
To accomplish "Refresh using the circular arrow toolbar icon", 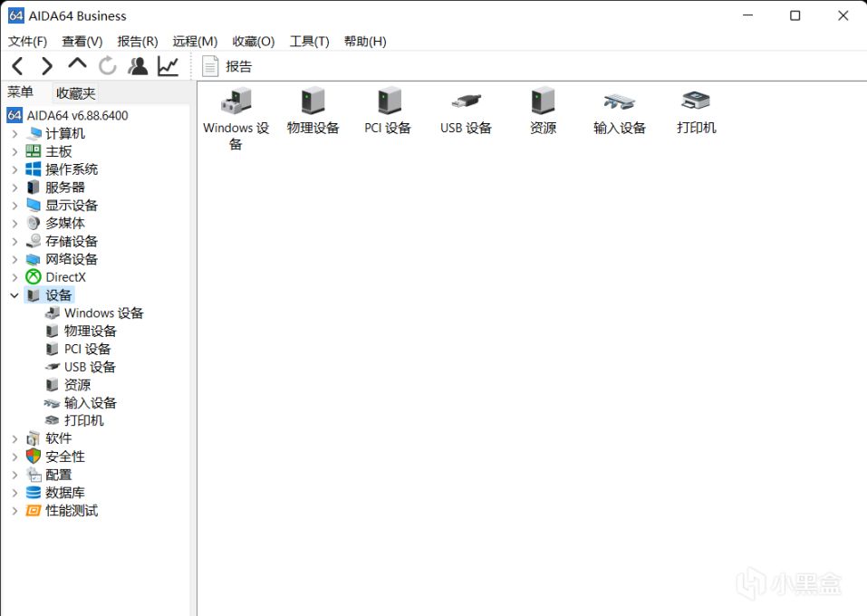I will 107,66.
